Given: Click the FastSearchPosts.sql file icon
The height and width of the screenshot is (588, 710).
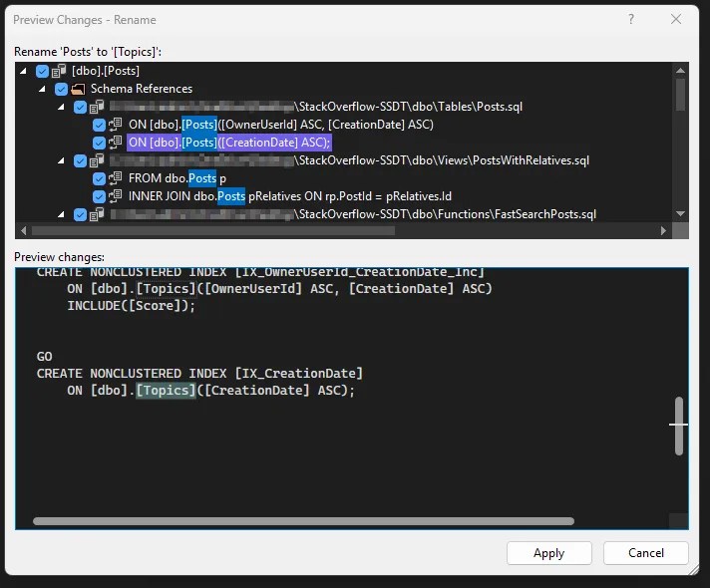Looking at the screenshot, I should click(97, 214).
